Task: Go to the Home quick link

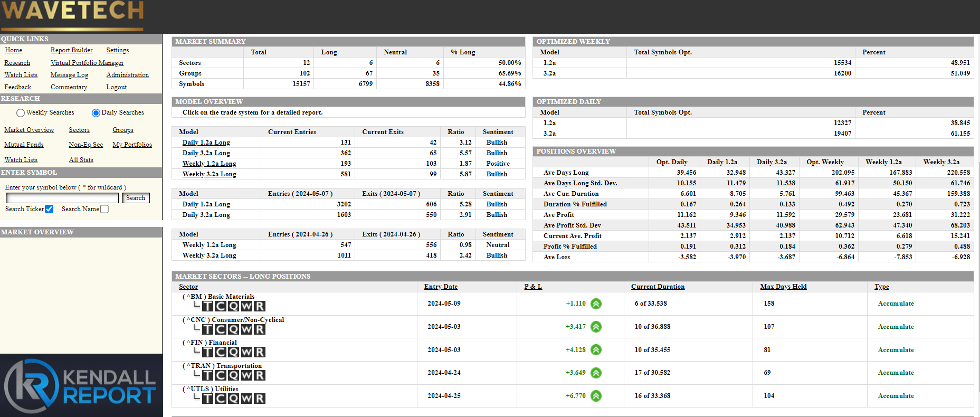Action: (14, 50)
